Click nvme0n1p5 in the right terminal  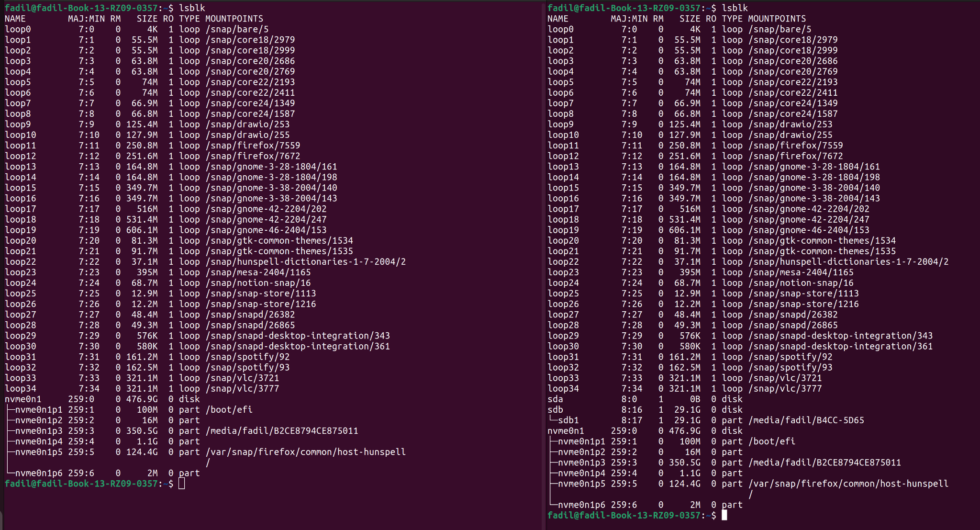tap(581, 484)
